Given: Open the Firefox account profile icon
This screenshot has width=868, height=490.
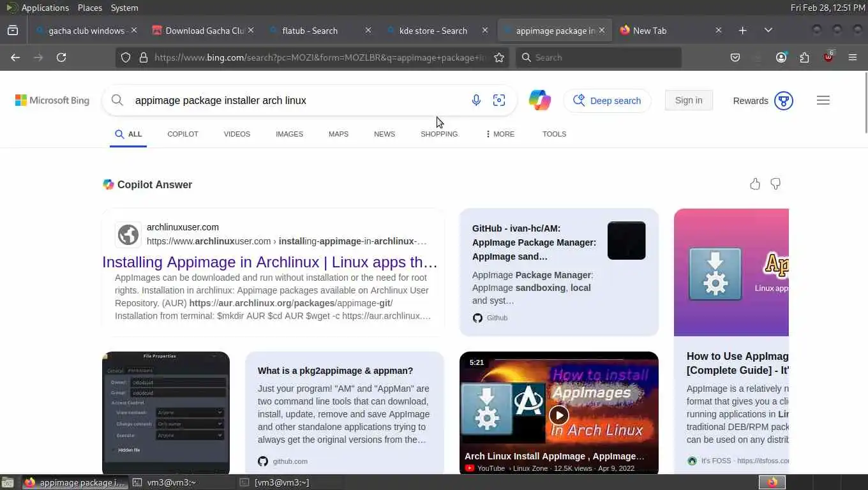Looking at the screenshot, I should click(781, 57).
